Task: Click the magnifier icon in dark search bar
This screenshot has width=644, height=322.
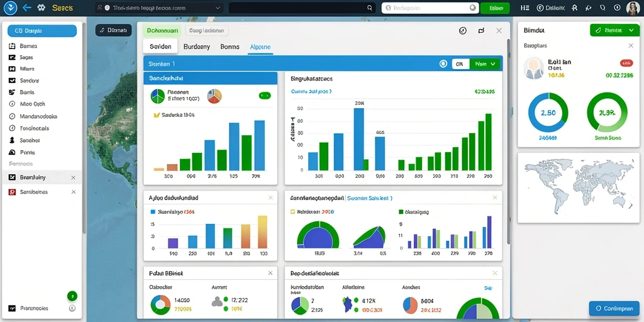Action: [370, 8]
